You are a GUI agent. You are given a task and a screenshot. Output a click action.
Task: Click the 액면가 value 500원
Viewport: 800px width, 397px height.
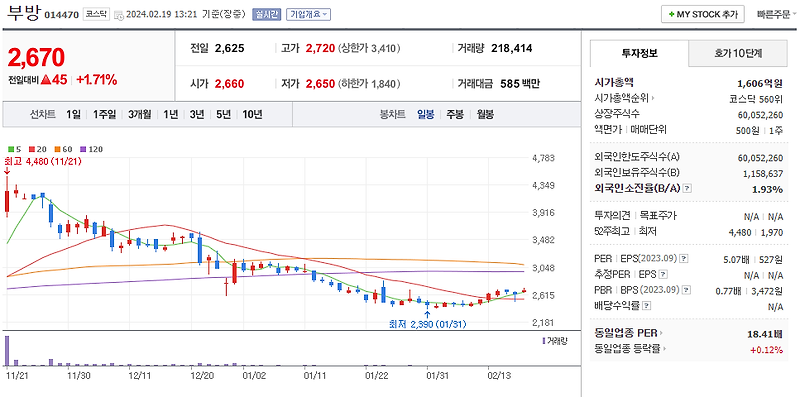[747, 131]
